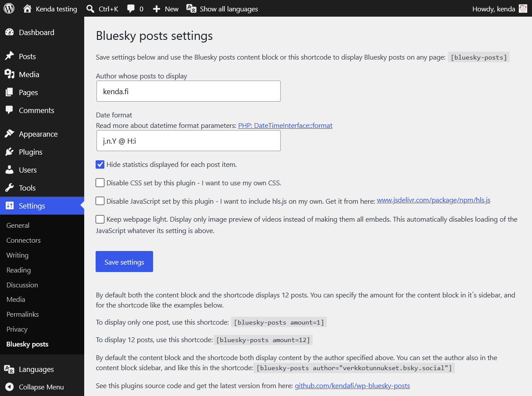This screenshot has width=532, height=396.
Task: Click the Bluesky posts settings heading
Action: (154, 35)
